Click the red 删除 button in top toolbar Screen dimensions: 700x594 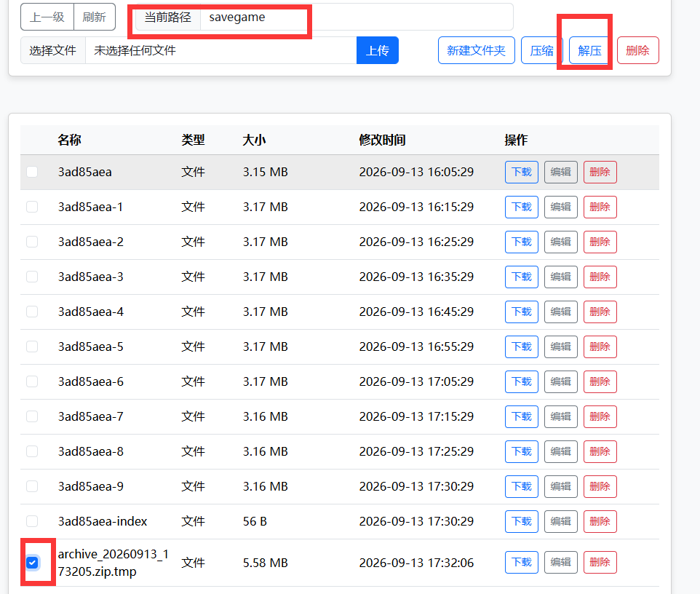click(x=637, y=50)
